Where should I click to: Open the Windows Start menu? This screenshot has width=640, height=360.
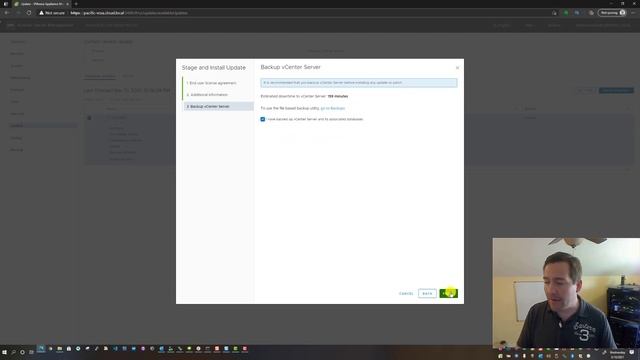pyautogui.click(x=4, y=352)
